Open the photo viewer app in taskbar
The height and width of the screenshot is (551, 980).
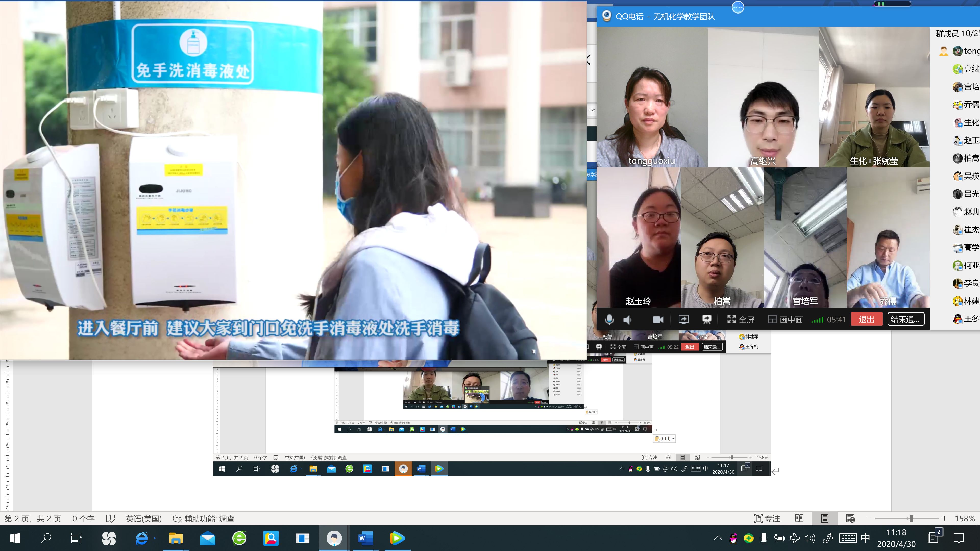(x=271, y=538)
